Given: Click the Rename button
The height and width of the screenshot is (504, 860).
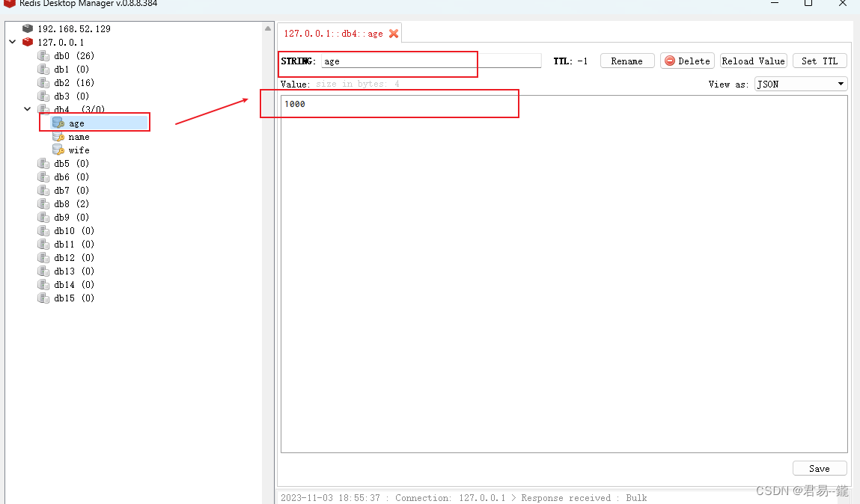Looking at the screenshot, I should point(627,61).
